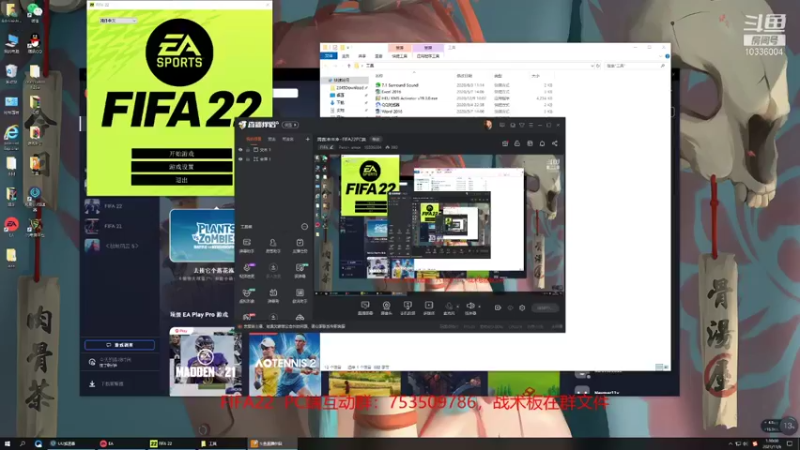
Task: Click the screen share icon in streaming bottom bar
Action: click(407, 306)
